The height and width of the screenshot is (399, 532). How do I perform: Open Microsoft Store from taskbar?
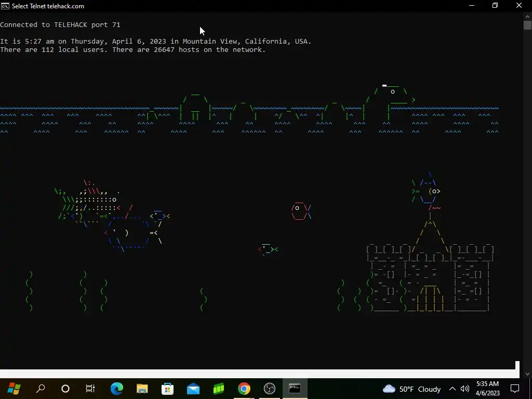[167, 389]
